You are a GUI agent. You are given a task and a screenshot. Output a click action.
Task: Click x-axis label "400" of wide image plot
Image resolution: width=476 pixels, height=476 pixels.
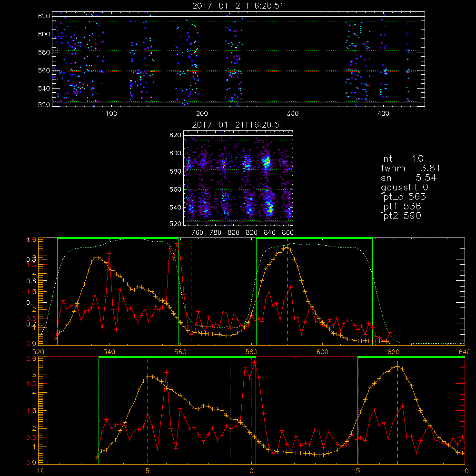pyautogui.click(x=383, y=114)
